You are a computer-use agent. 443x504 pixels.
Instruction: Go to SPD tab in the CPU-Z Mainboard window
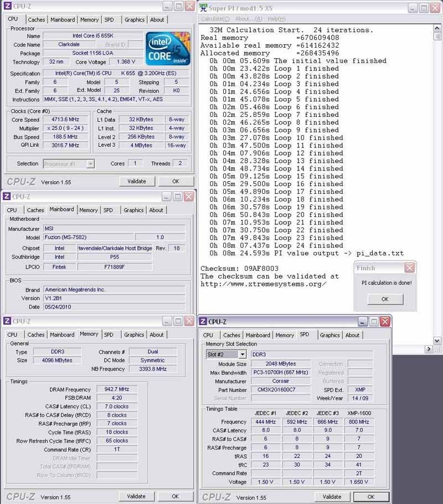point(108,210)
